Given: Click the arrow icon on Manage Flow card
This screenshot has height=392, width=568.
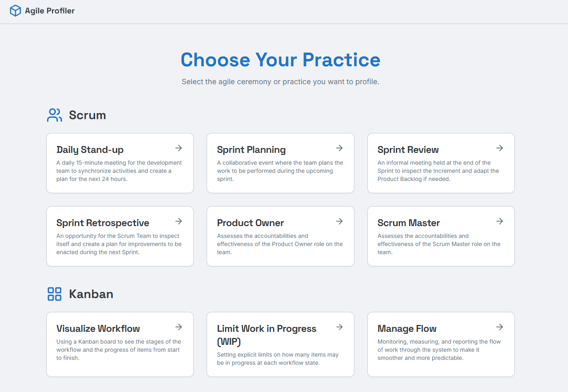Looking at the screenshot, I should point(499,327).
